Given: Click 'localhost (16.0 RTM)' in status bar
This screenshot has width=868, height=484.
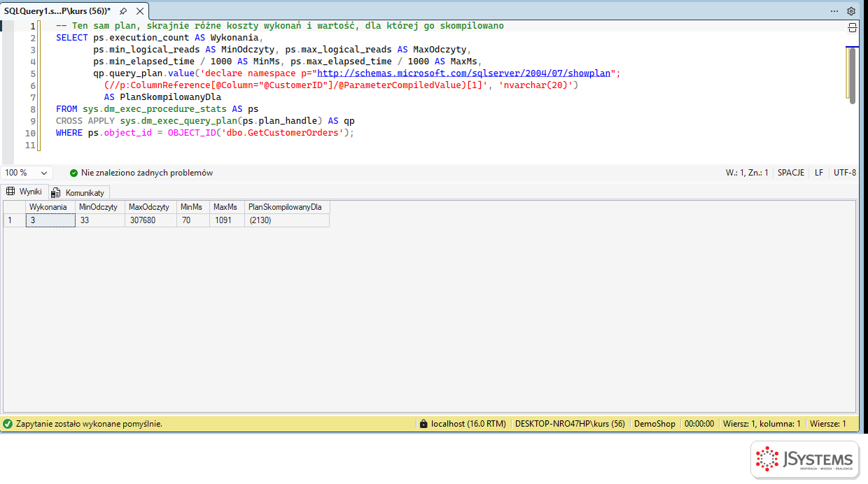Looking at the screenshot, I should tap(468, 424).
